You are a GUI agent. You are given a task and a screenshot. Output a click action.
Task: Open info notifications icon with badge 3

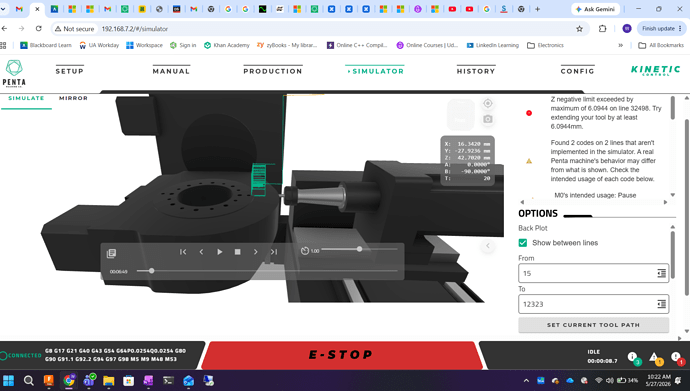[x=633, y=358]
